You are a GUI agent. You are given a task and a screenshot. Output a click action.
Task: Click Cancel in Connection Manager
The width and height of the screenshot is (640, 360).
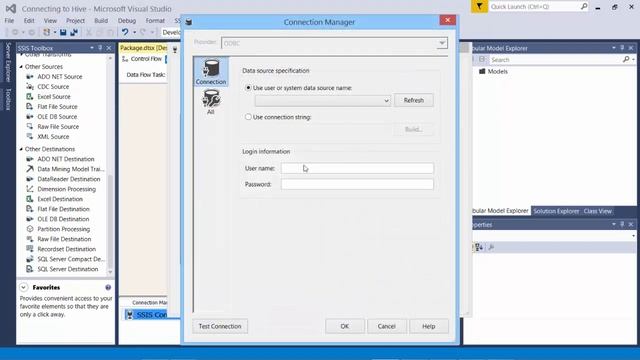[x=387, y=326]
